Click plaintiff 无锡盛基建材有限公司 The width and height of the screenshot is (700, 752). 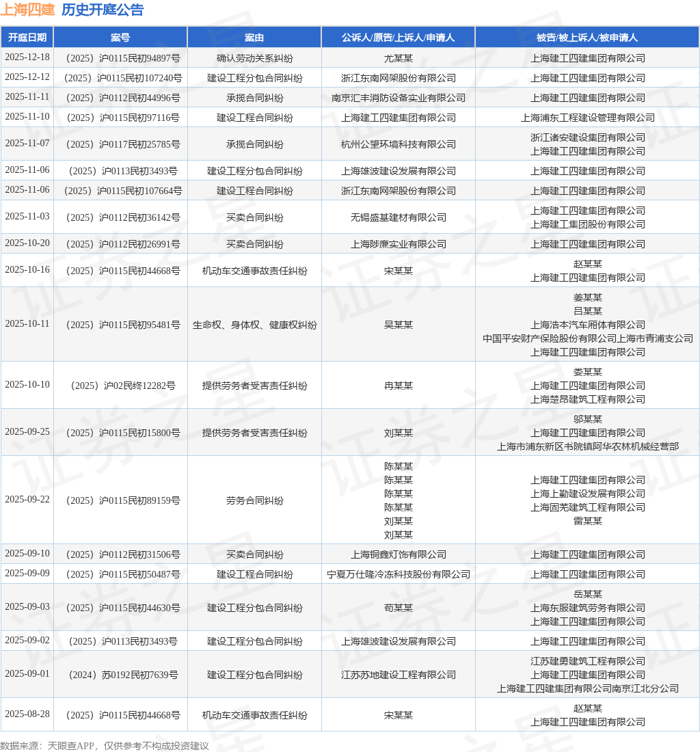point(399,217)
